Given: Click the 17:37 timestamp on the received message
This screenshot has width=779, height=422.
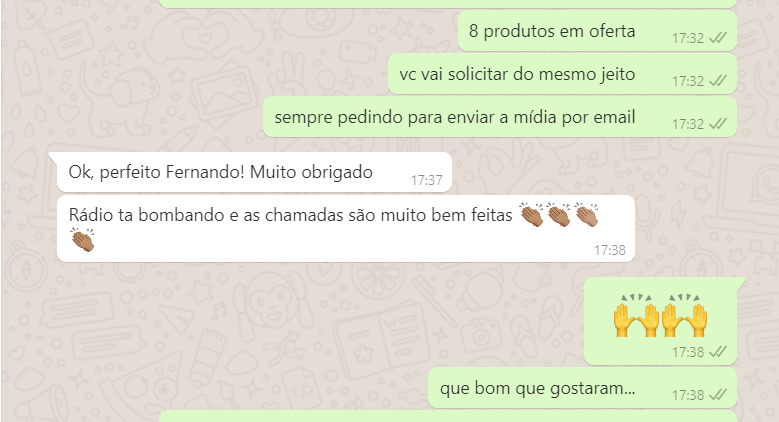Looking at the screenshot, I should 426,180.
